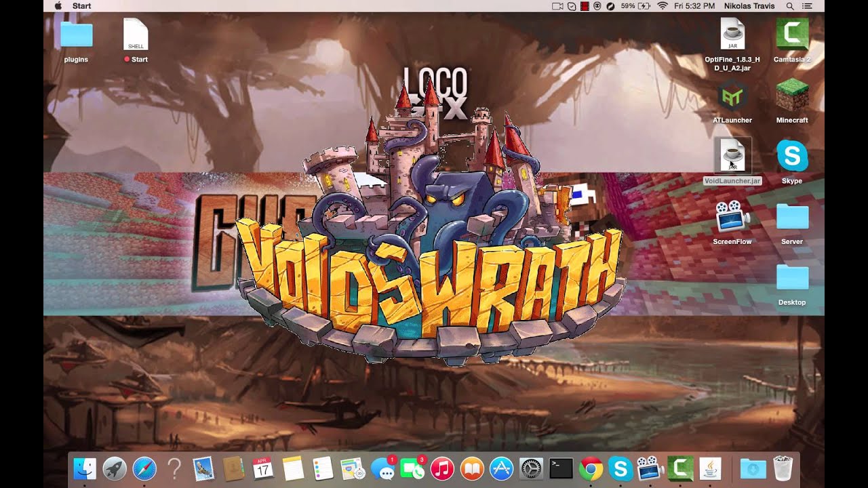Open the Downloads stack in Dock

tap(753, 468)
